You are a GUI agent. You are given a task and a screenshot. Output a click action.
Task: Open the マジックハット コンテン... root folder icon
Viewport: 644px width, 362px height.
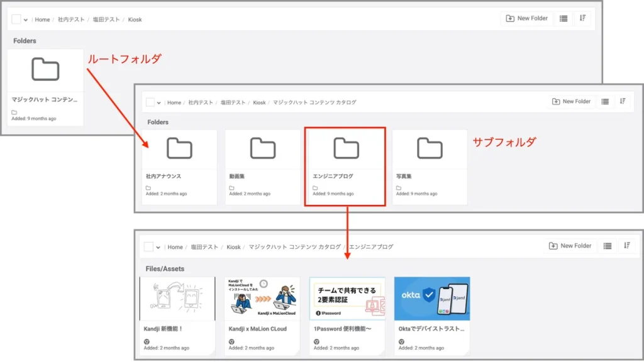click(45, 69)
